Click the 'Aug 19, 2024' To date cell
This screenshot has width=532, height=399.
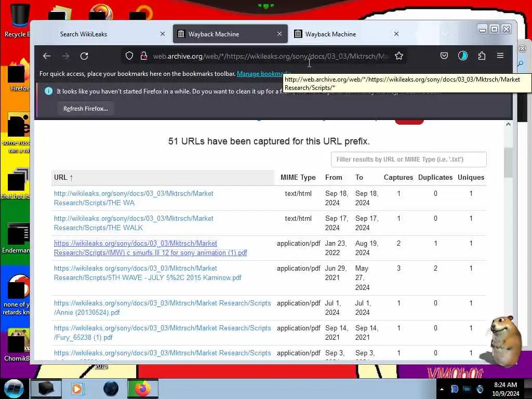pyautogui.click(x=367, y=248)
